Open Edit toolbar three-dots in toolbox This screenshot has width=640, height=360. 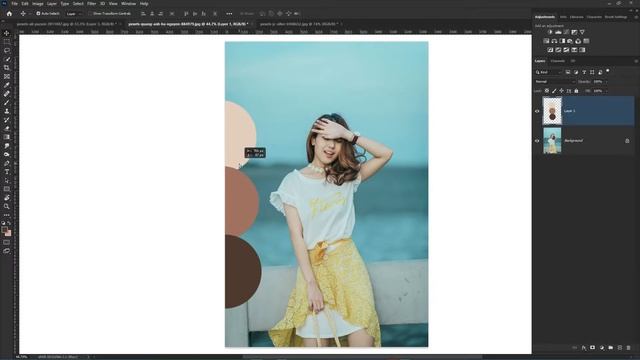click(7, 215)
